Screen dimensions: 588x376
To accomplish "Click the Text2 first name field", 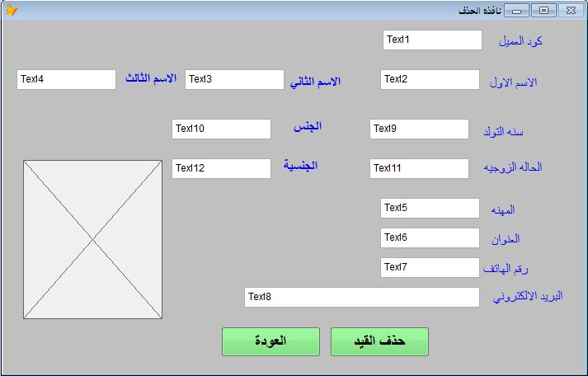I will pos(430,79).
